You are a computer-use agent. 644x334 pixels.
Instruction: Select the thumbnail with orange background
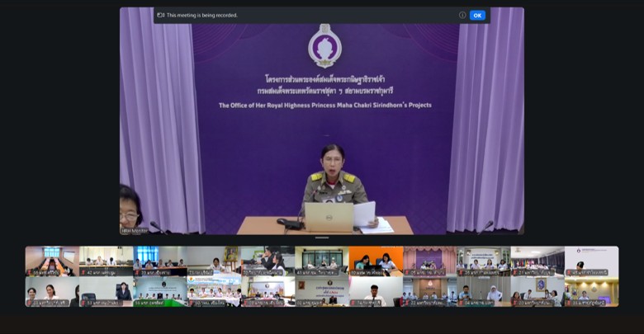[376, 261]
